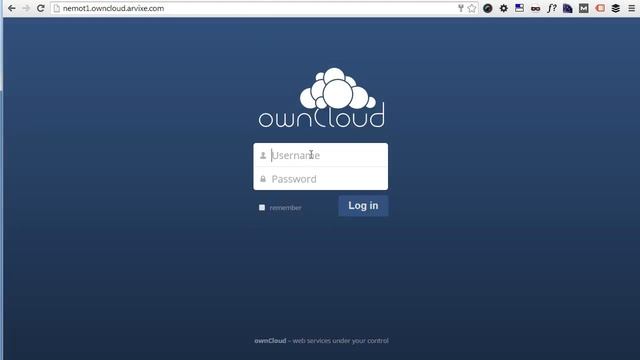Viewport: 640px width, 360px height.
Task: Click inside the Password field
Action: (x=321, y=179)
